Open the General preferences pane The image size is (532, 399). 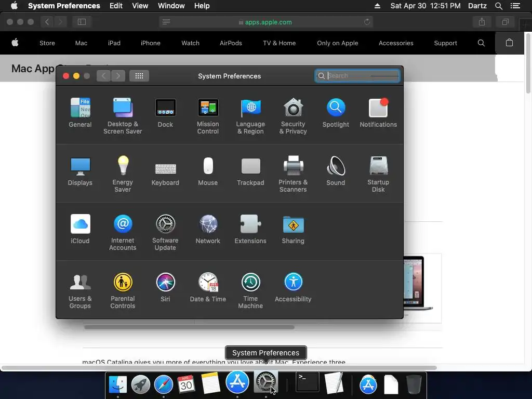pyautogui.click(x=80, y=113)
